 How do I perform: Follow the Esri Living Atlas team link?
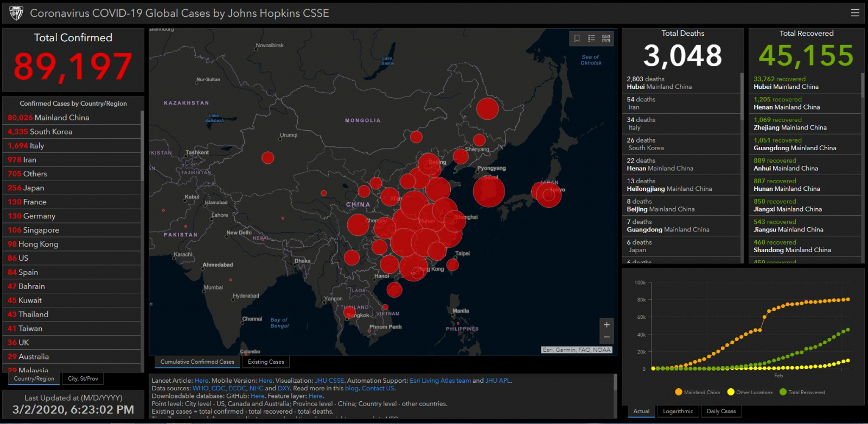click(440, 381)
